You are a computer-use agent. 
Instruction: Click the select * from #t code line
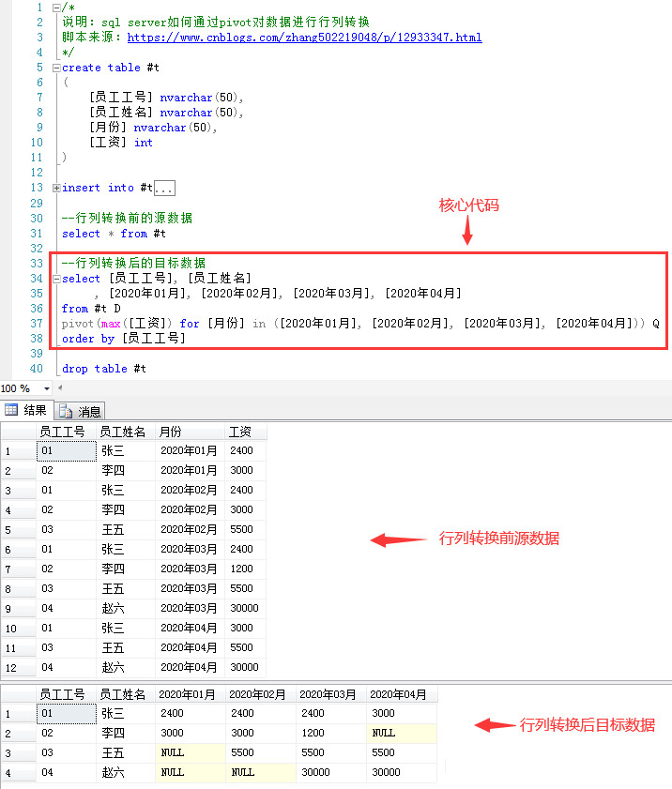pos(114,234)
